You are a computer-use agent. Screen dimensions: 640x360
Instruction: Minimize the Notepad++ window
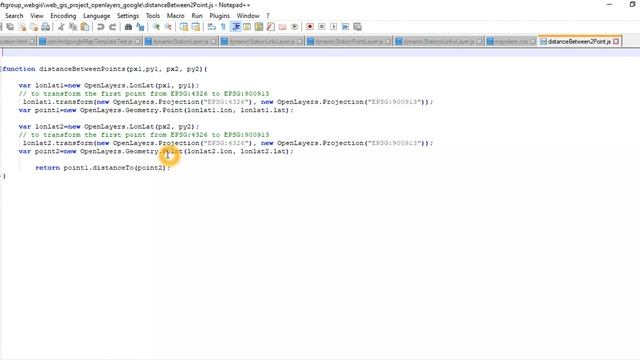[x=609, y=4]
